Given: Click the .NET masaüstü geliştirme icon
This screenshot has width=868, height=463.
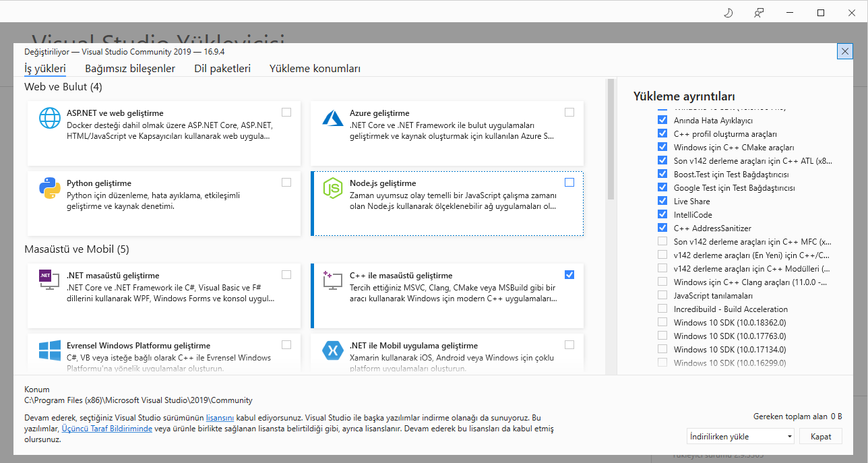Looking at the screenshot, I should [x=48, y=280].
